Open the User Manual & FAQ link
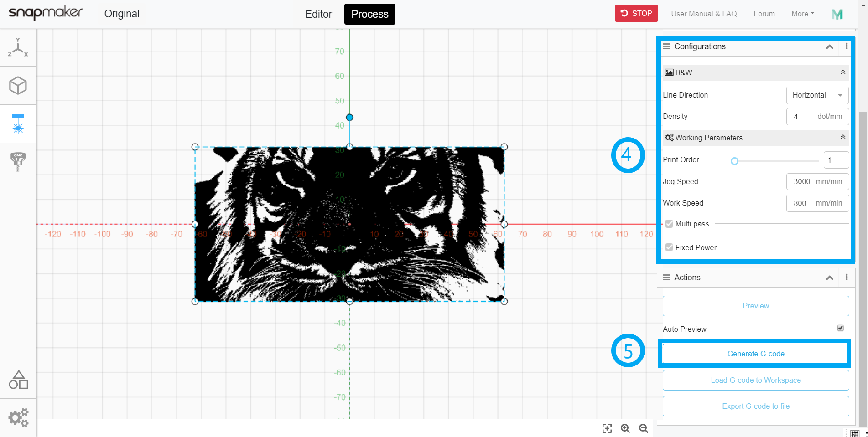 tap(704, 14)
